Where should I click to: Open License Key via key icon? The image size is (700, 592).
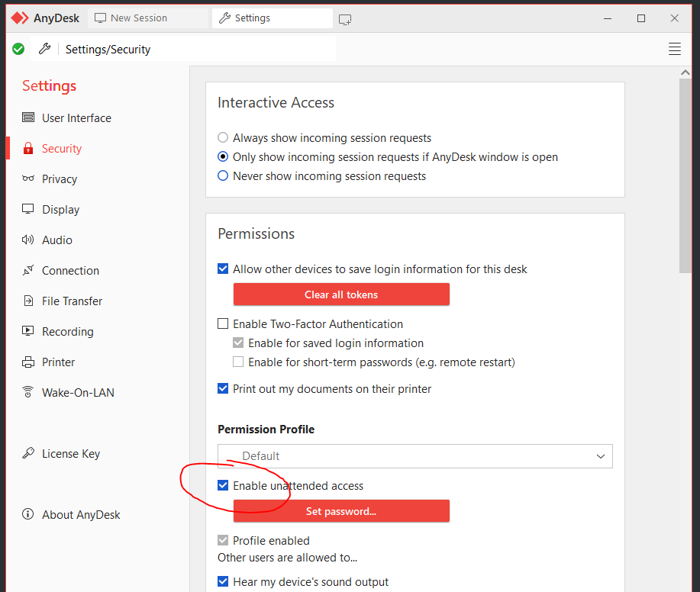[x=28, y=454]
